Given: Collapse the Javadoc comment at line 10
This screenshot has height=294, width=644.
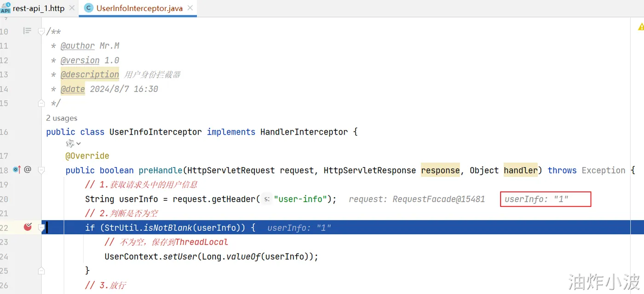Looking at the screenshot, I should point(41,31).
